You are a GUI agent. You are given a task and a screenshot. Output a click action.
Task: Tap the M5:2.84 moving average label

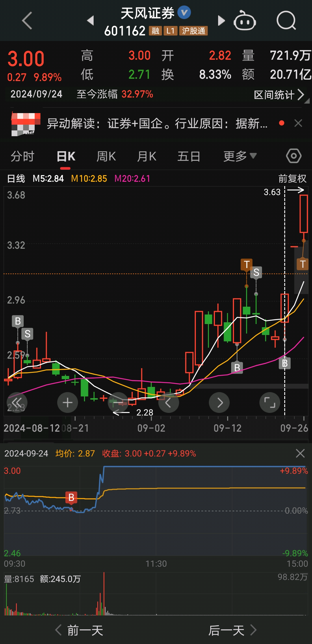tap(48, 179)
